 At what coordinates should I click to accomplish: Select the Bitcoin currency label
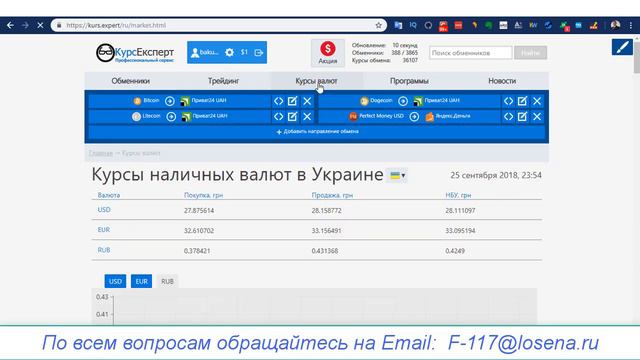tap(151, 100)
